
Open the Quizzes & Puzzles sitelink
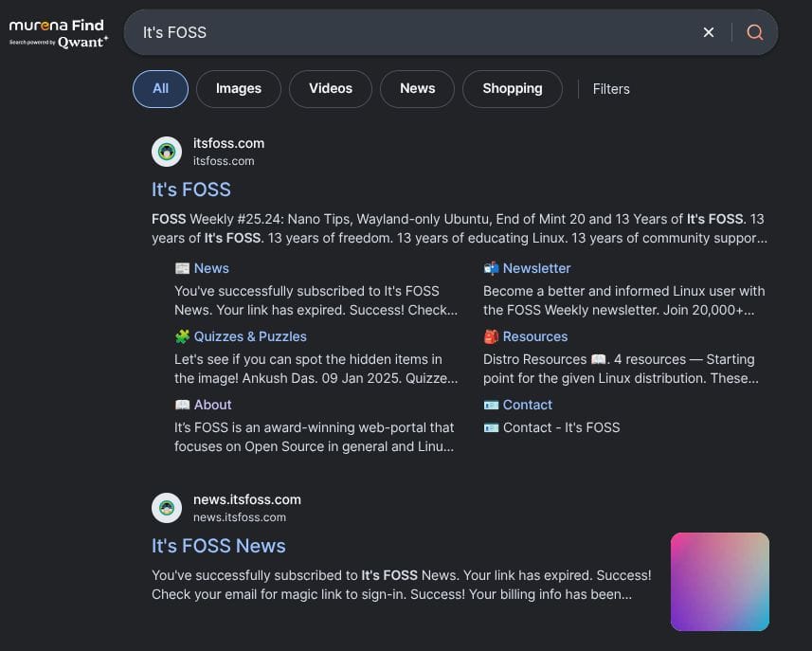[250, 336]
